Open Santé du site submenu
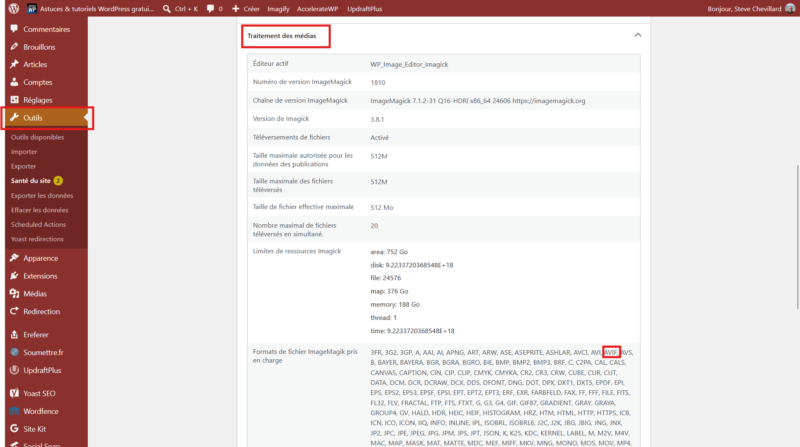800x447 pixels. pyautogui.click(x=31, y=181)
